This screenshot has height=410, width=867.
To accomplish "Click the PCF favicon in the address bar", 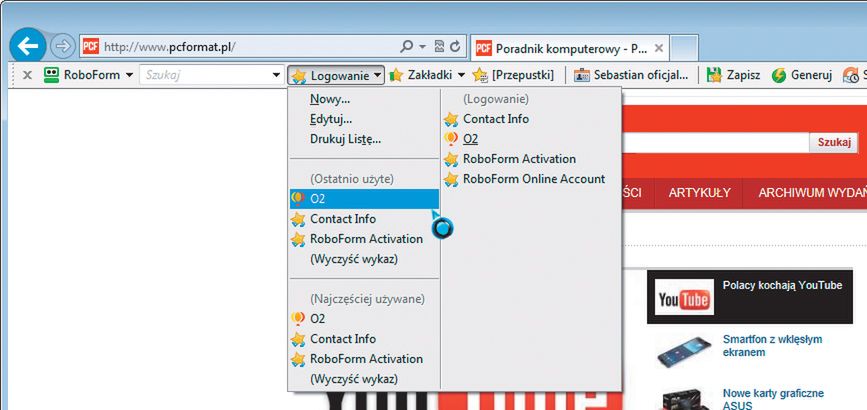I will [91, 46].
